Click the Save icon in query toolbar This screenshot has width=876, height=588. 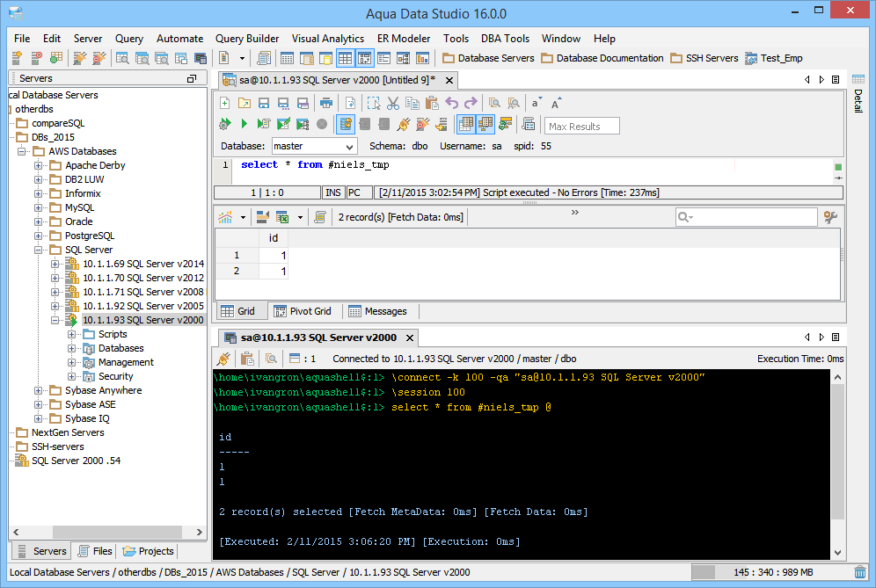[264, 104]
